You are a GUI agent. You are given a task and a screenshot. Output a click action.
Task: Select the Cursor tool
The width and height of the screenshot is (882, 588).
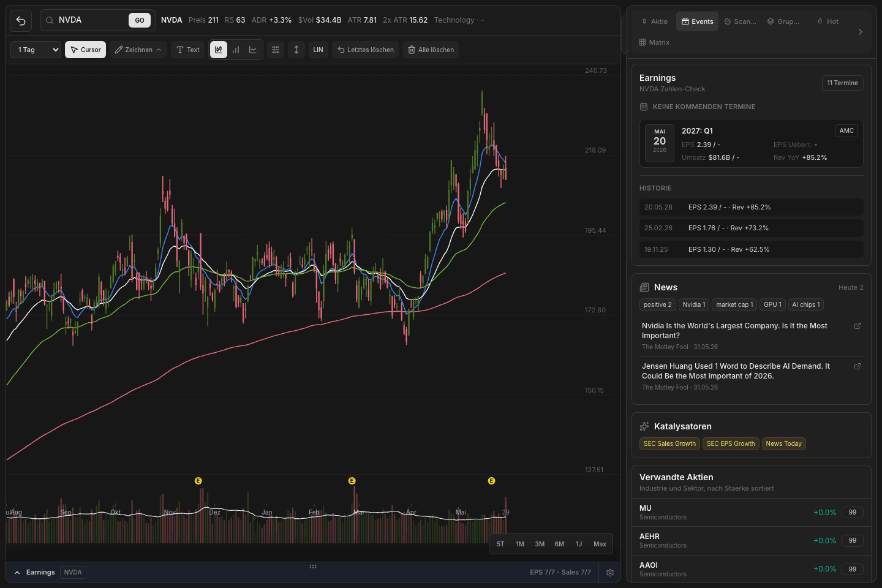coord(85,50)
